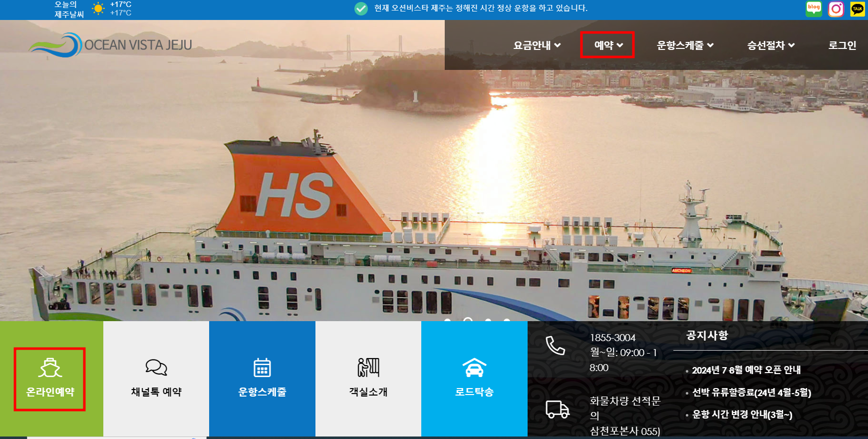This screenshot has height=439, width=868.
Task: Open notice 운항 시간 변경 안내(3월~)
Action: 742,415
